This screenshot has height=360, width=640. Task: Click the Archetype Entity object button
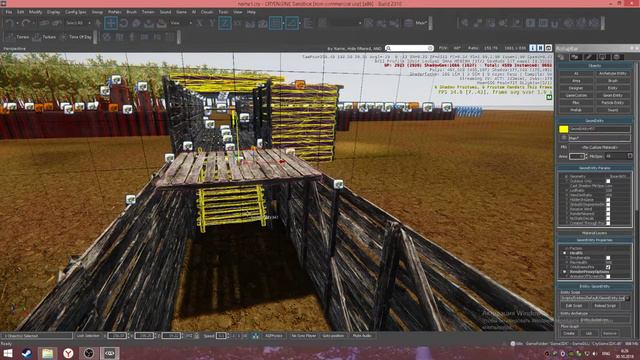click(613, 73)
